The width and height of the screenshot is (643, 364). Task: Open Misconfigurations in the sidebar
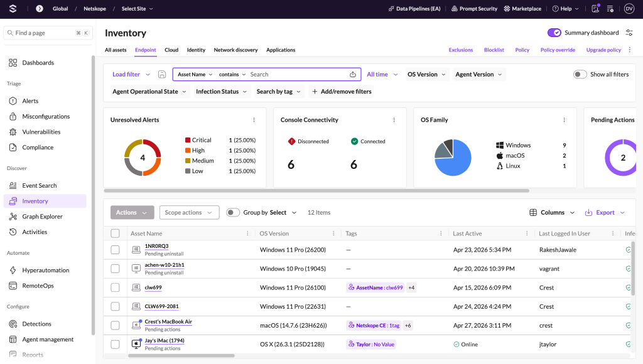click(x=45, y=116)
